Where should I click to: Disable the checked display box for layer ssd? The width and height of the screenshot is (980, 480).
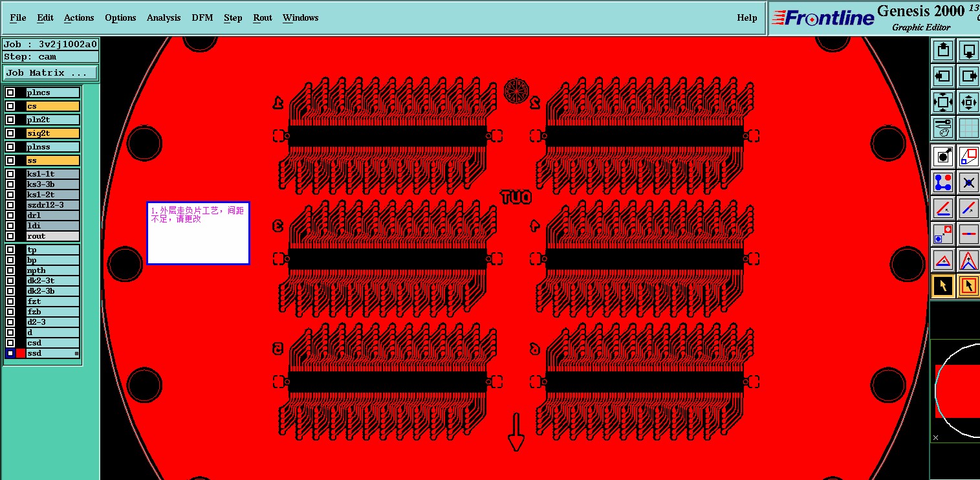pyautogui.click(x=10, y=353)
